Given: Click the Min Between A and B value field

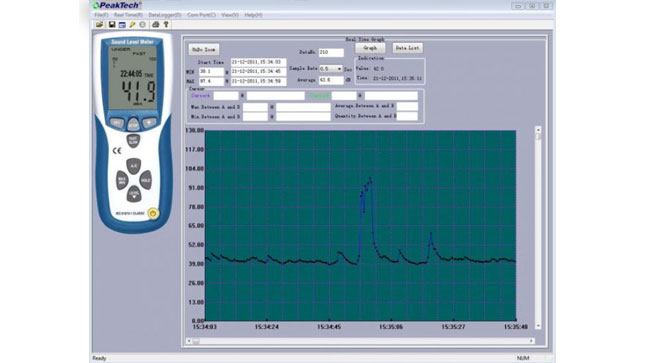Looking at the screenshot, I should [x=255, y=117].
